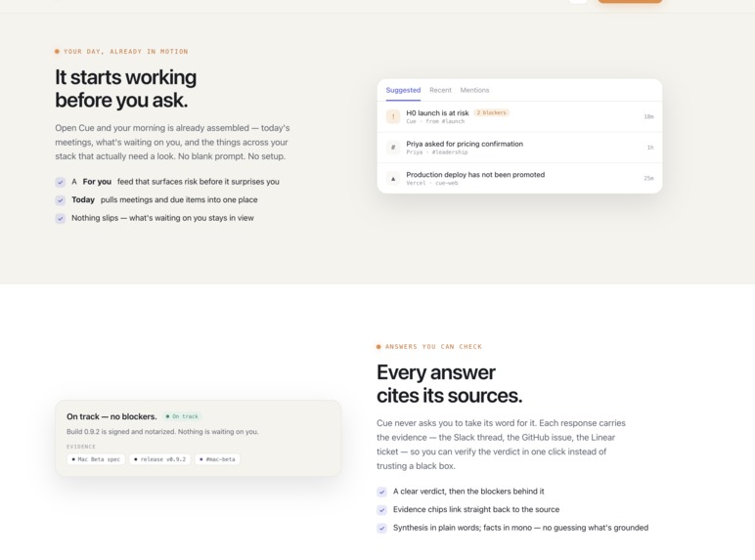Click the check icon beside Evidence chips link
This screenshot has width=755, height=560.
pos(381,510)
